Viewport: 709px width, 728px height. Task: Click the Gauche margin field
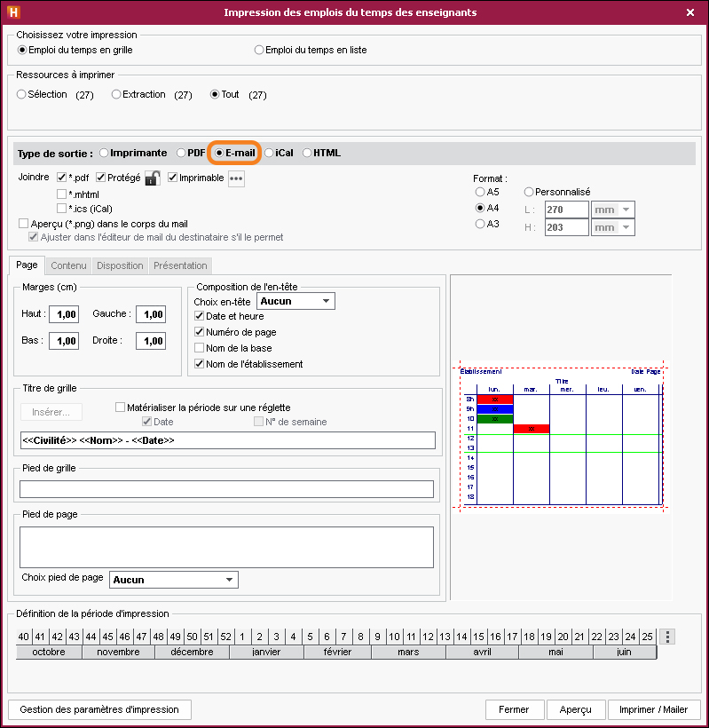point(151,314)
